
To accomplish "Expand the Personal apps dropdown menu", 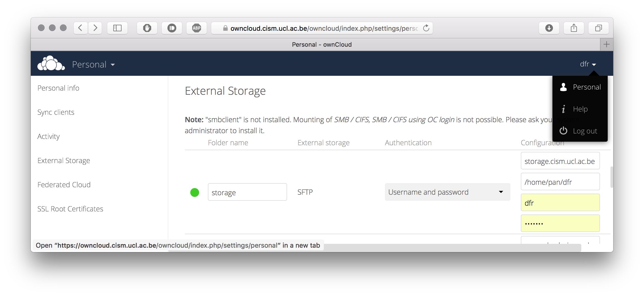I will pyautogui.click(x=93, y=65).
